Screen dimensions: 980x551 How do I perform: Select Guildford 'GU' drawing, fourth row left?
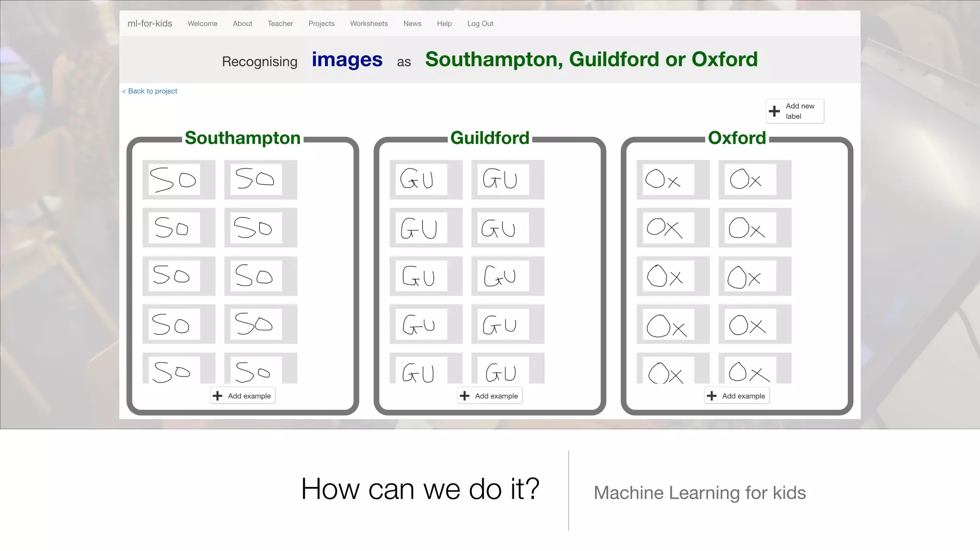(x=426, y=324)
